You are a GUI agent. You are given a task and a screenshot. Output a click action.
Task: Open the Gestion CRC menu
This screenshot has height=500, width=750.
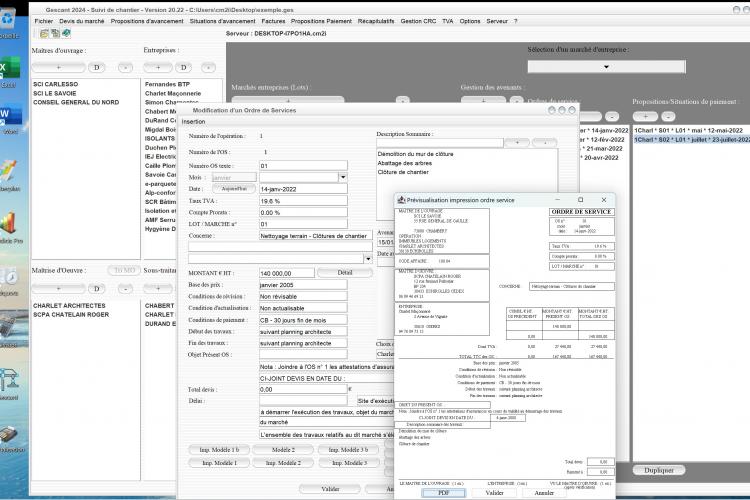(418, 21)
